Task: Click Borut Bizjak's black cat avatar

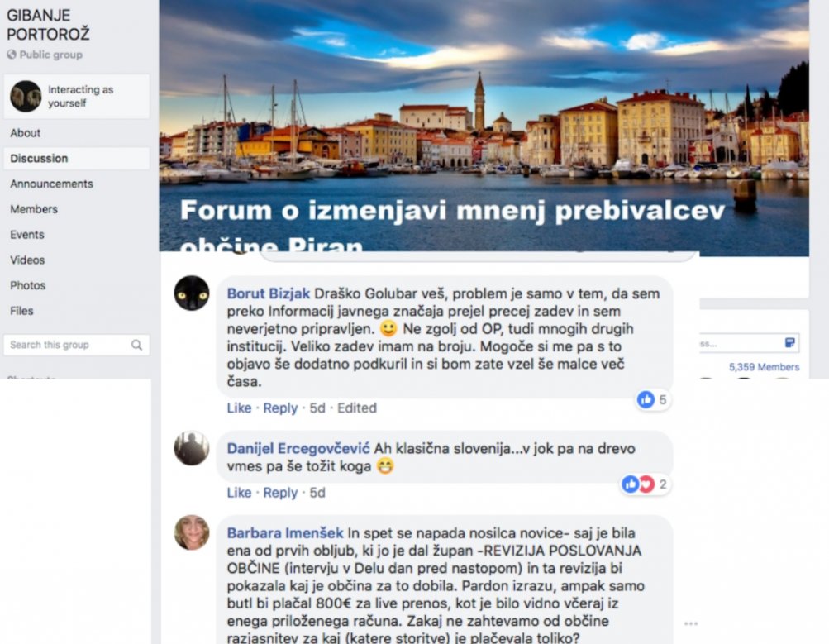Action: pyautogui.click(x=192, y=293)
